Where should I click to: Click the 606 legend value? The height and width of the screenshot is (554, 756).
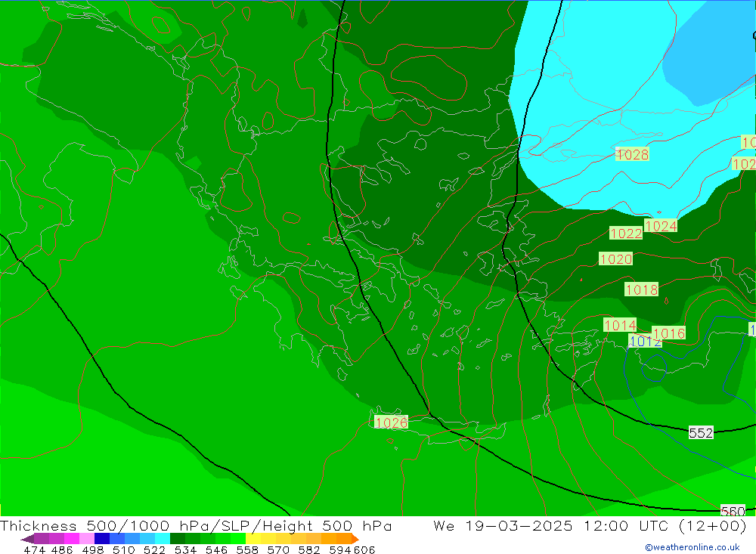(364, 549)
